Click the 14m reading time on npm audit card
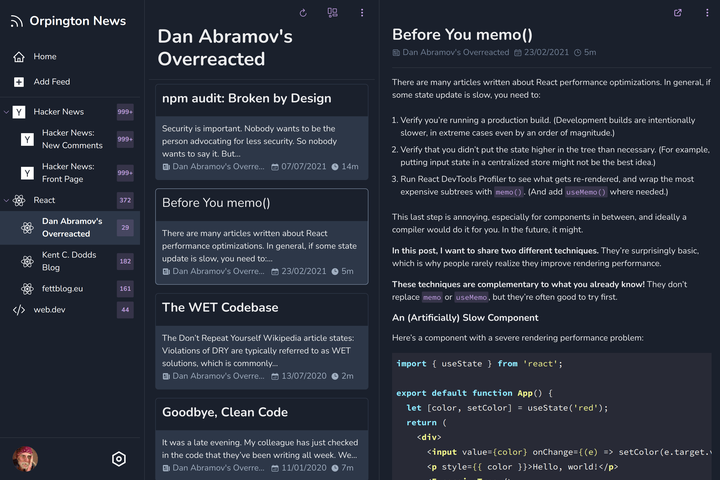Image resolution: width=720 pixels, height=480 pixels. click(x=345, y=167)
